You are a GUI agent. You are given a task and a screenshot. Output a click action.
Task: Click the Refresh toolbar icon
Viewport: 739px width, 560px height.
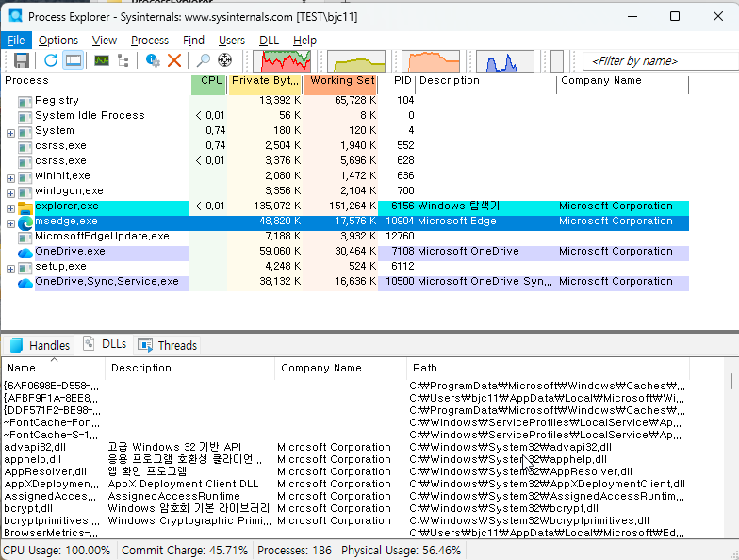[x=51, y=60]
